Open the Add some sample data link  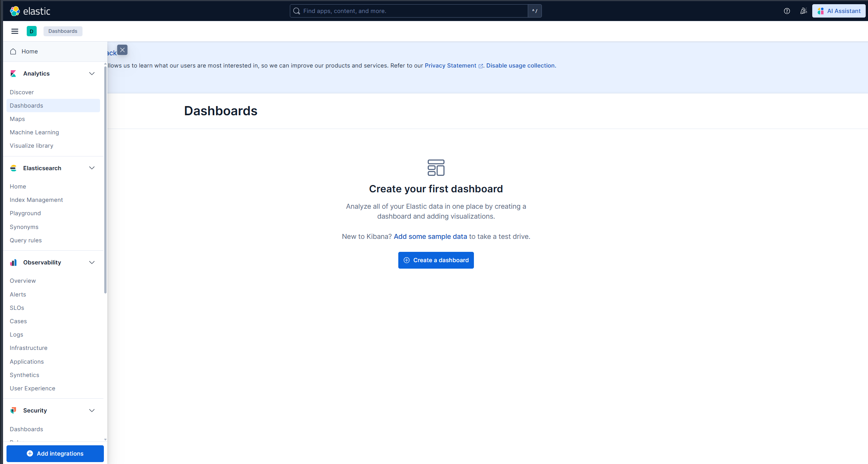(430, 236)
